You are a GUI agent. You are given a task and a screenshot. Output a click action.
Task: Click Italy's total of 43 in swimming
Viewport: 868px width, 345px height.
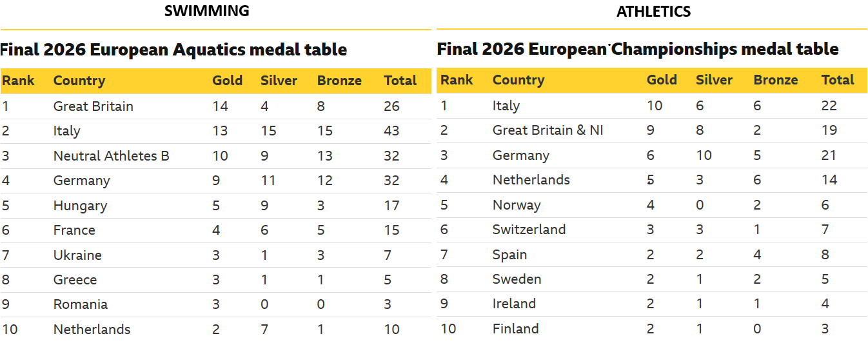391,131
